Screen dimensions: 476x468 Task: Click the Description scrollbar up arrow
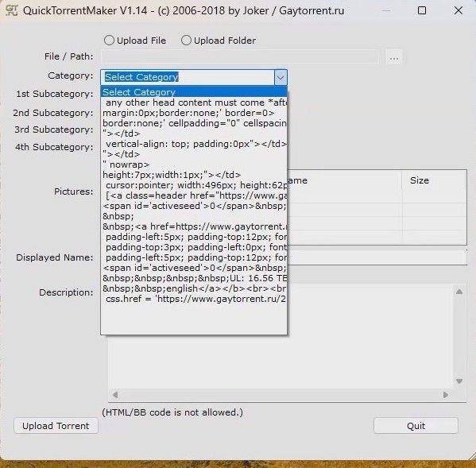point(459,292)
